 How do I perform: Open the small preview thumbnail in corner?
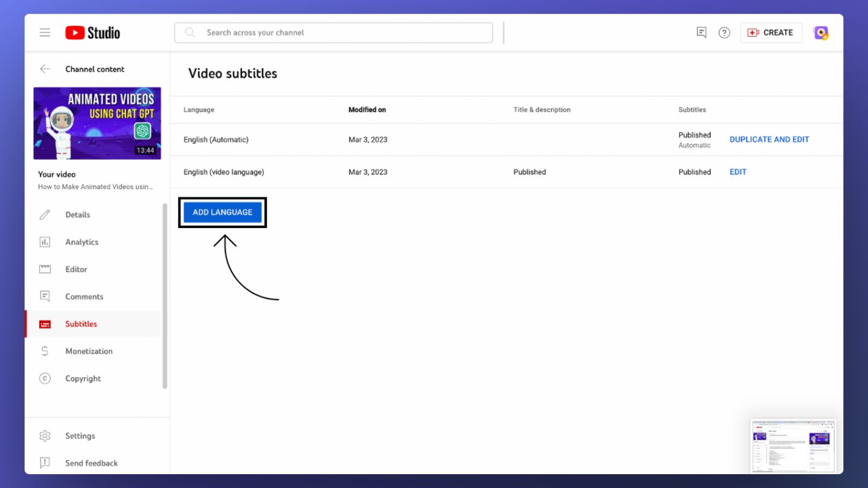[793, 446]
